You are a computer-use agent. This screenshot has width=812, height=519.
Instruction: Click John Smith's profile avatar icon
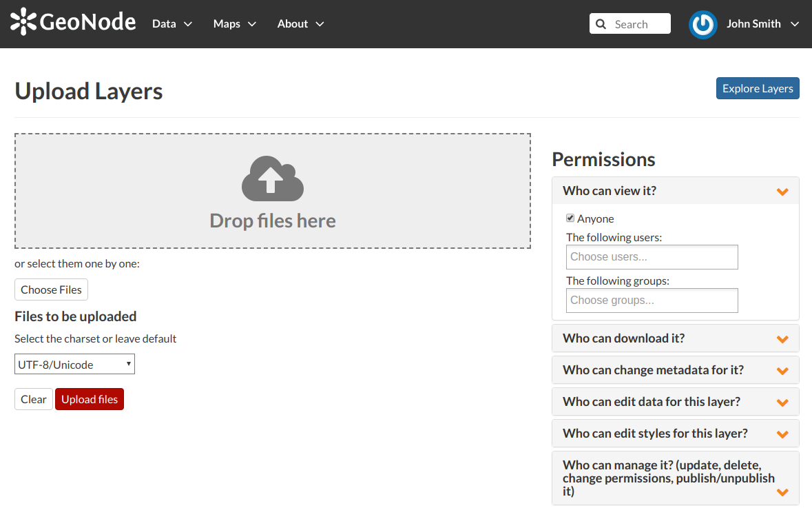tap(702, 24)
